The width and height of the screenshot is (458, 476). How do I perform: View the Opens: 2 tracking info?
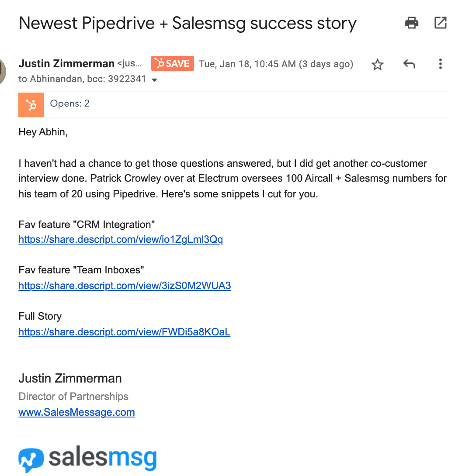tap(69, 103)
